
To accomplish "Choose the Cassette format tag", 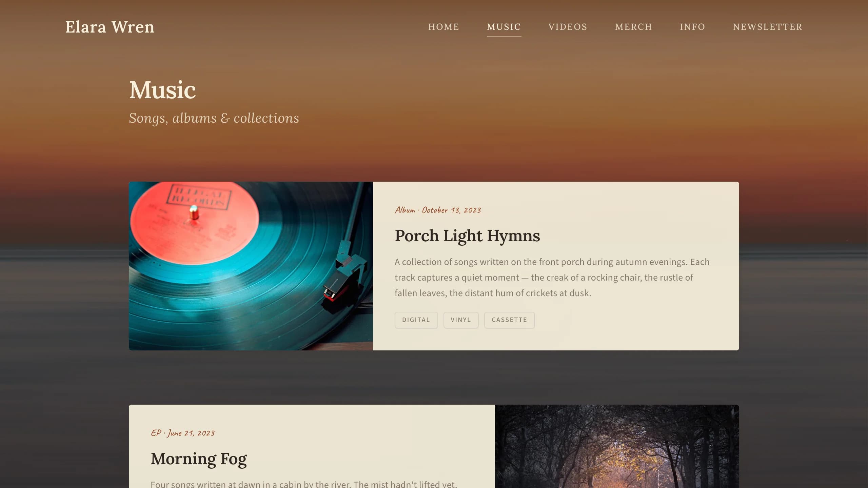I will (x=509, y=320).
